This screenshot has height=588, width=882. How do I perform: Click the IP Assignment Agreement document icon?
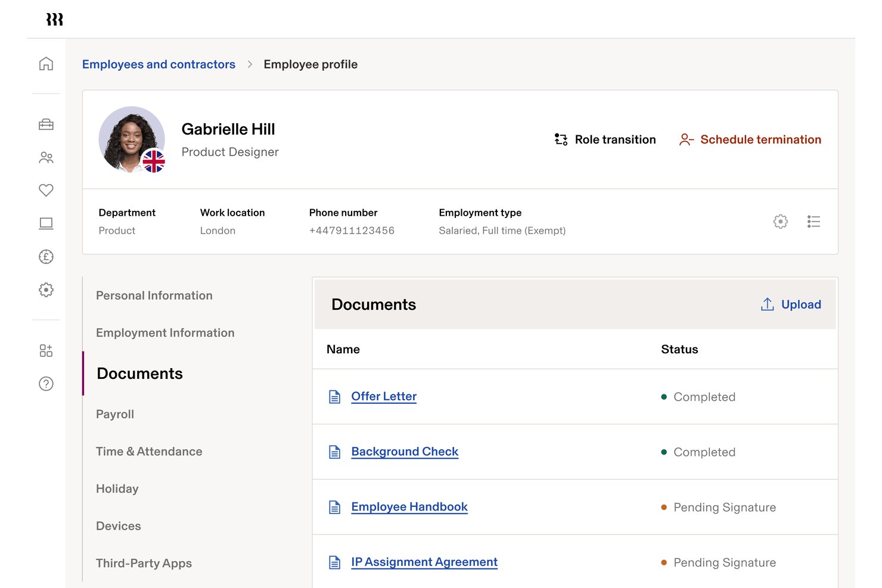[335, 562]
